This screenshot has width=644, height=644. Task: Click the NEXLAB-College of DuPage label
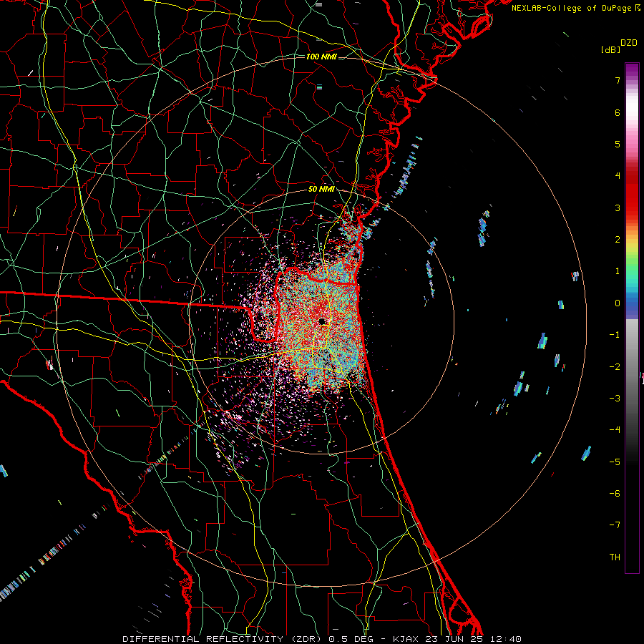click(x=572, y=8)
